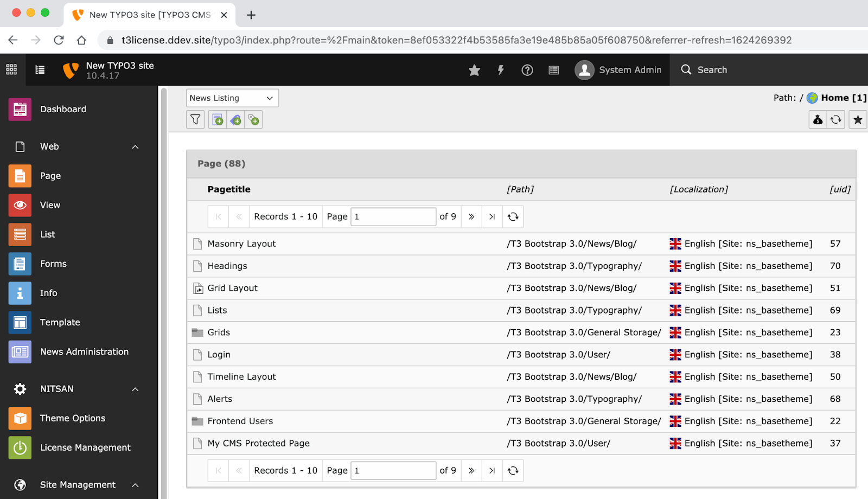Screen dimensions: 868x499
Task: Open the News Administration module
Action: [84, 351]
